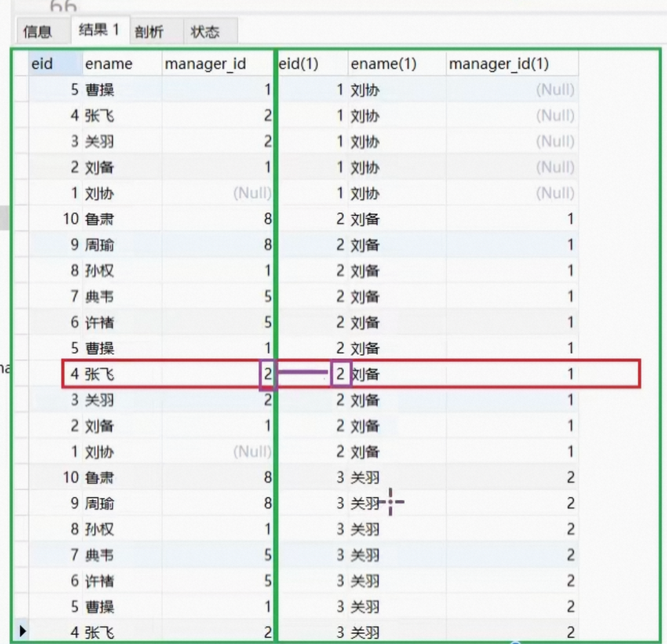Switch to the 信息 tab
This screenshot has width=667, height=644.
[x=37, y=32]
